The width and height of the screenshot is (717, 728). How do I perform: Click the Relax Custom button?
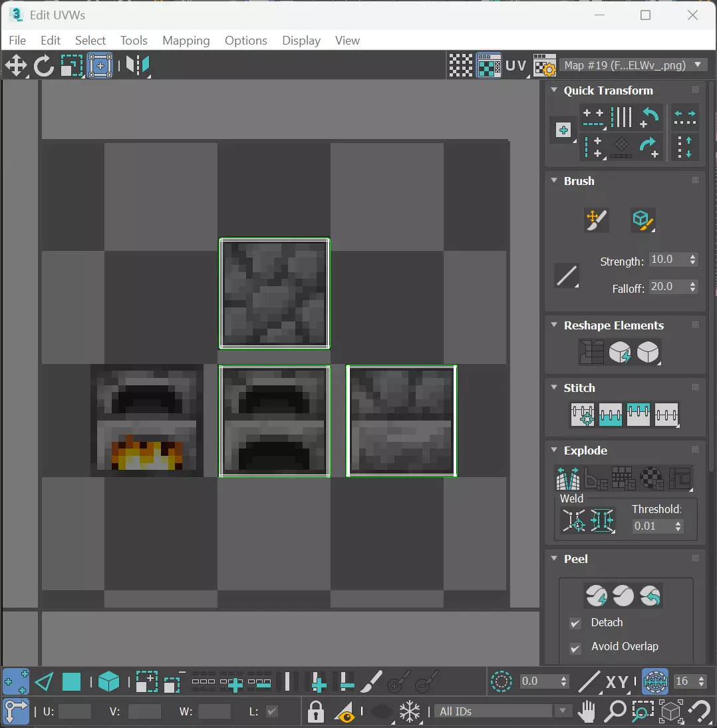click(648, 352)
